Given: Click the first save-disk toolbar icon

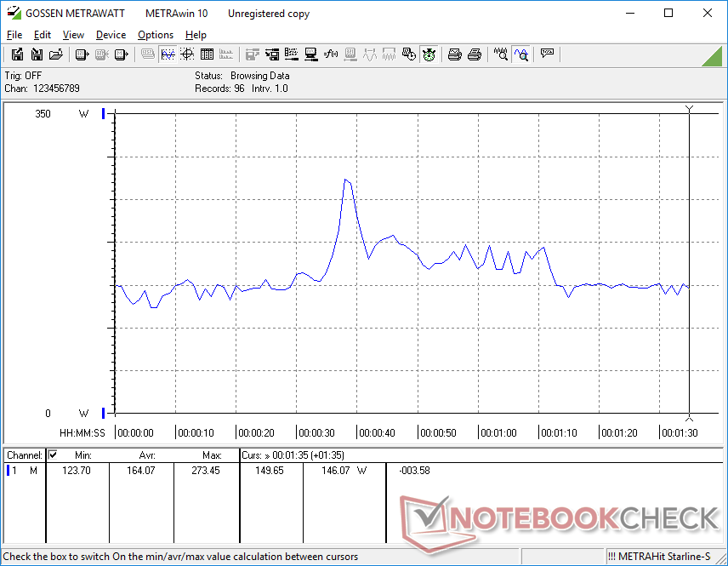Looking at the screenshot, I should [17, 54].
